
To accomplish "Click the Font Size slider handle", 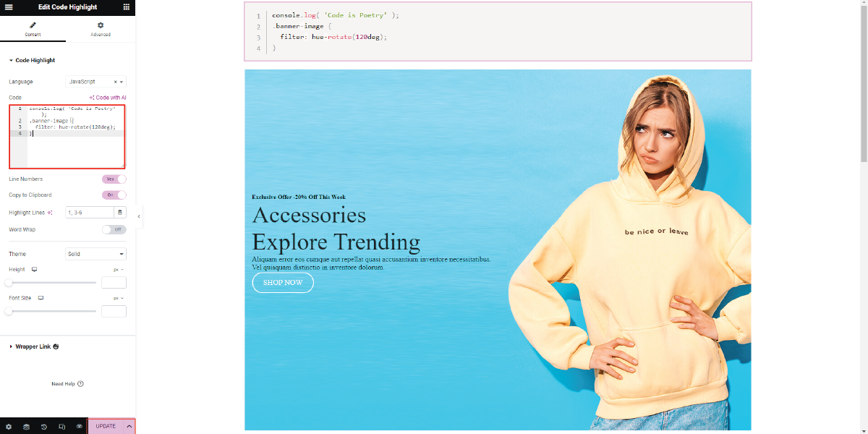I will [x=9, y=311].
